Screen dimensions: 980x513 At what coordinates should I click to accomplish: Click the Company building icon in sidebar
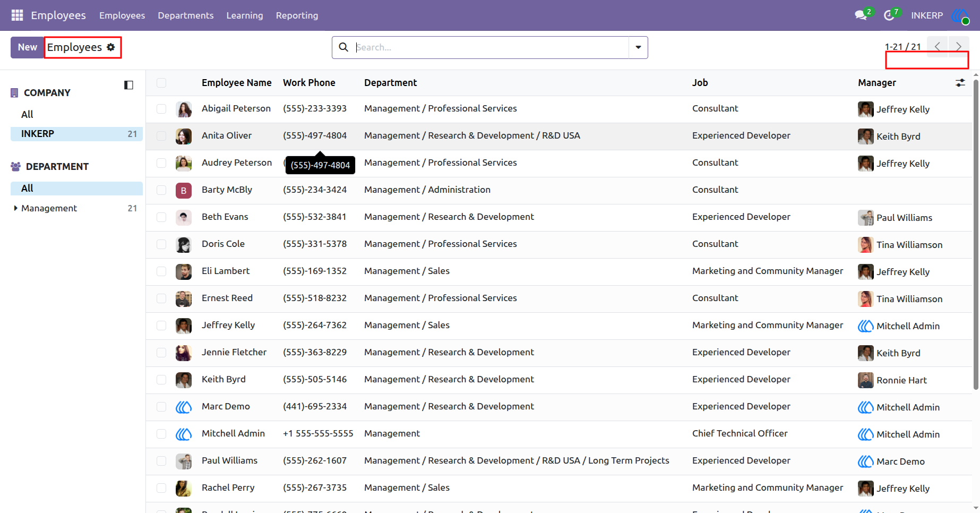point(14,93)
